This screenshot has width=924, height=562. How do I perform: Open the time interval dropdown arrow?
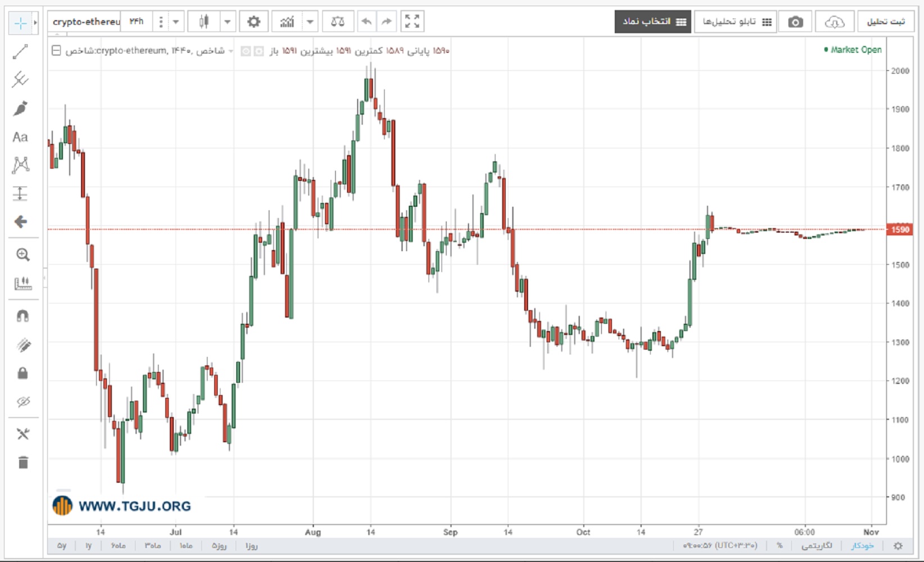pos(176,22)
